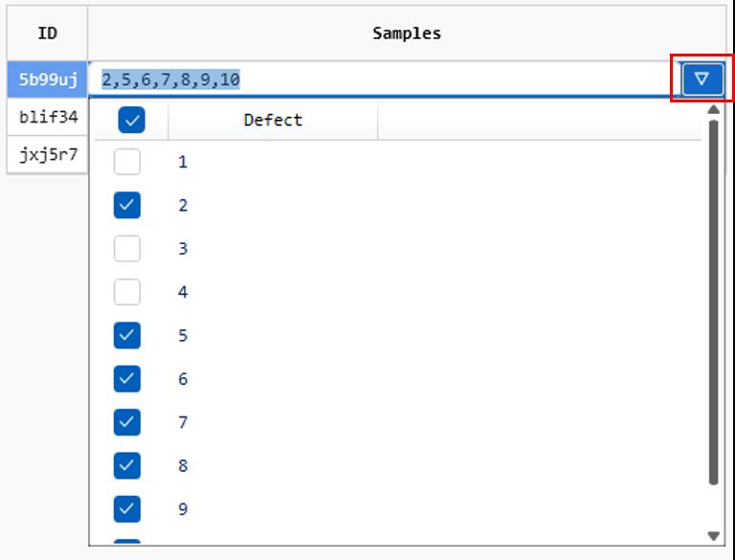Click the scroll-down arrow of the defect list

[x=713, y=535]
